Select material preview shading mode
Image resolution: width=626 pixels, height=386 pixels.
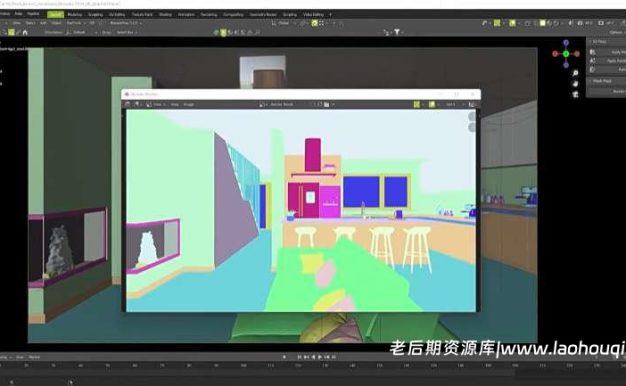coord(550,23)
